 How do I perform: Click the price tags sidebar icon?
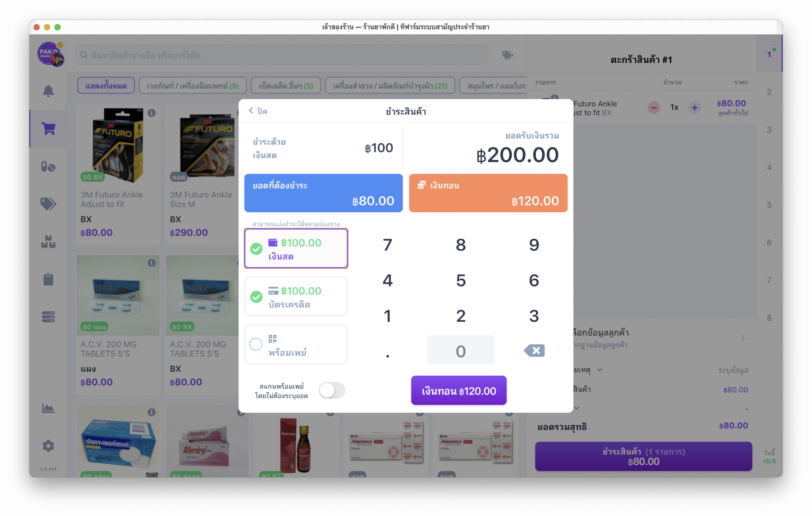pyautogui.click(x=48, y=204)
